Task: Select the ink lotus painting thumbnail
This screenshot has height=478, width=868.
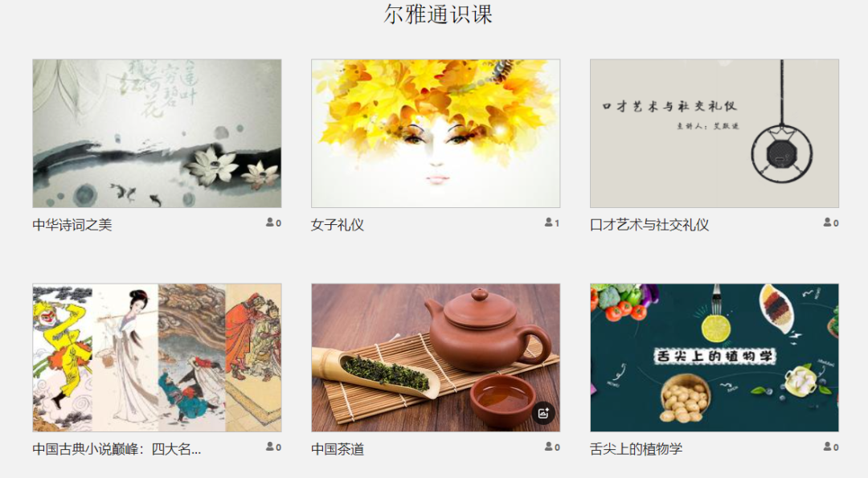Action: pyautogui.click(x=158, y=133)
